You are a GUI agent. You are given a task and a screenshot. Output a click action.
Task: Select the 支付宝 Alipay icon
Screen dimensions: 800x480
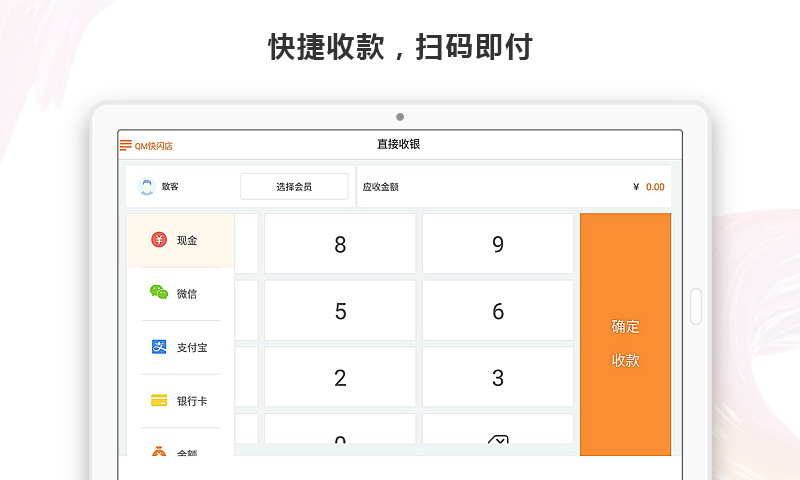coord(159,347)
